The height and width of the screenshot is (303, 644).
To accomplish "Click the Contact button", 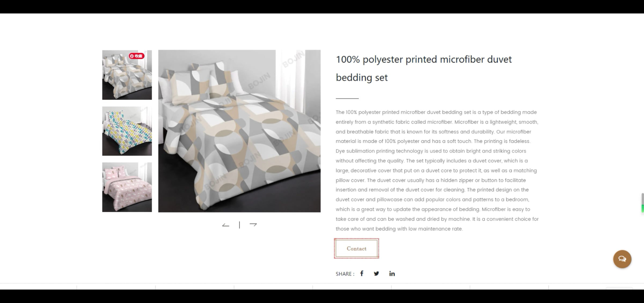I will tap(357, 249).
